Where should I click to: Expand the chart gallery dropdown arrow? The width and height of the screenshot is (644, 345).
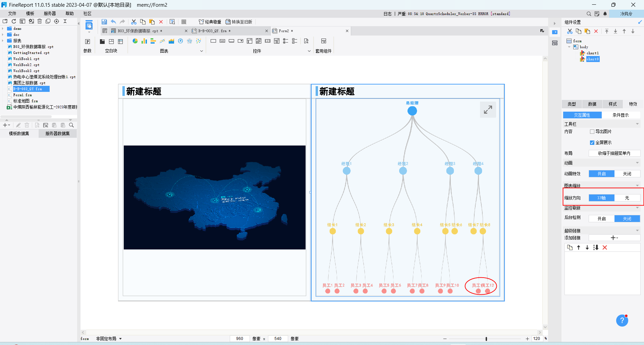(202, 51)
